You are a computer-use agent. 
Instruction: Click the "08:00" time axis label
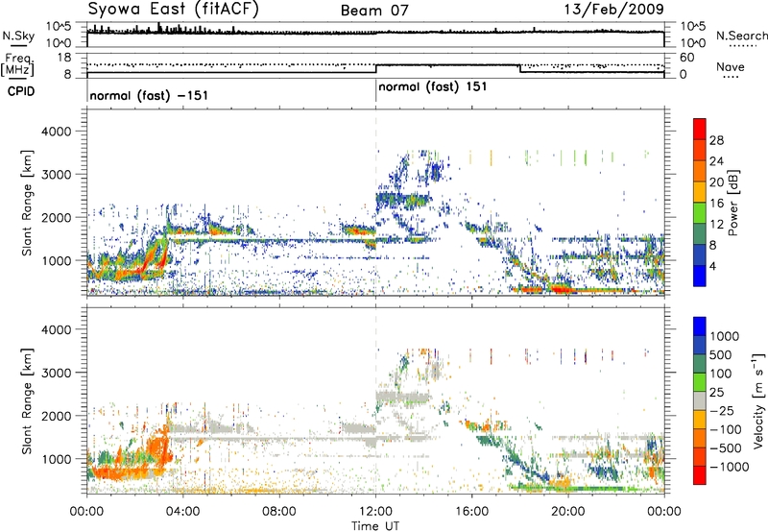click(278, 512)
